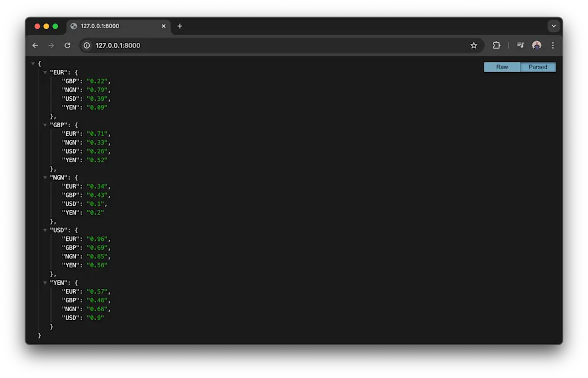Click the site info icon in address bar
This screenshot has width=588, height=378.
pos(87,45)
